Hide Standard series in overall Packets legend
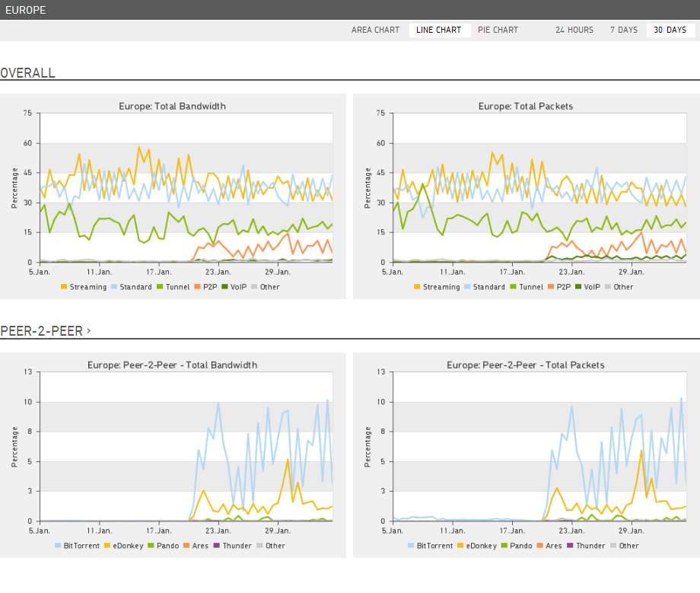The height and width of the screenshot is (593, 700). (485, 287)
